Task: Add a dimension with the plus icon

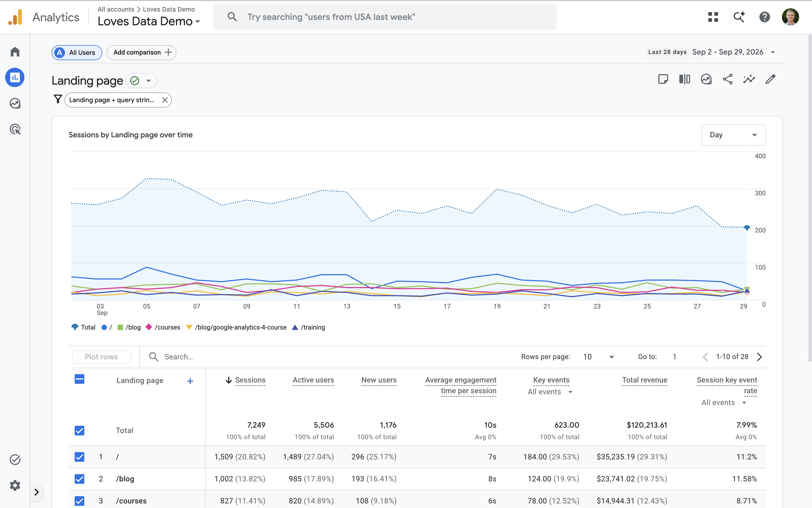Action: coord(190,381)
